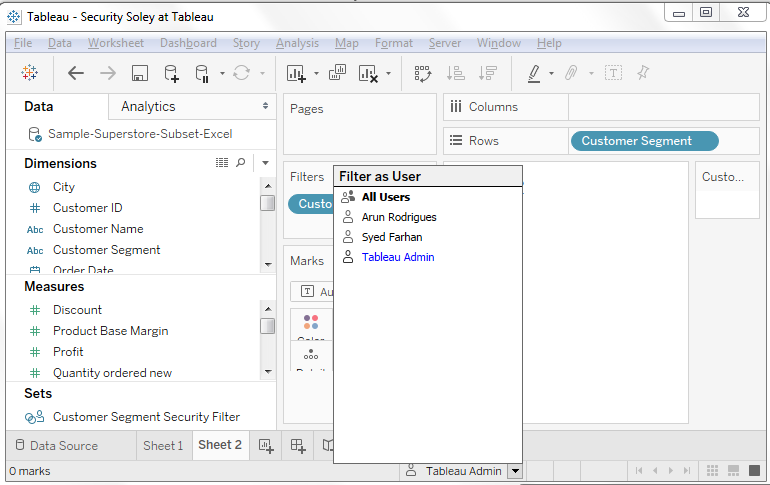Switch to the Analytics tab
This screenshot has height=485, width=770.
(x=148, y=106)
